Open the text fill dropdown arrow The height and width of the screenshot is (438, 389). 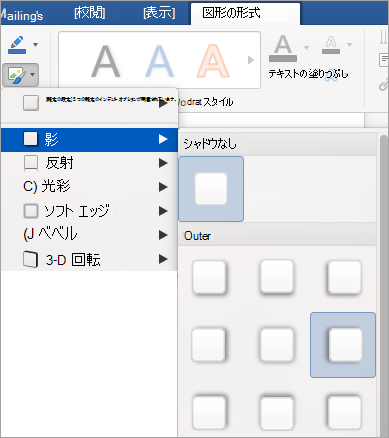tap(306, 48)
